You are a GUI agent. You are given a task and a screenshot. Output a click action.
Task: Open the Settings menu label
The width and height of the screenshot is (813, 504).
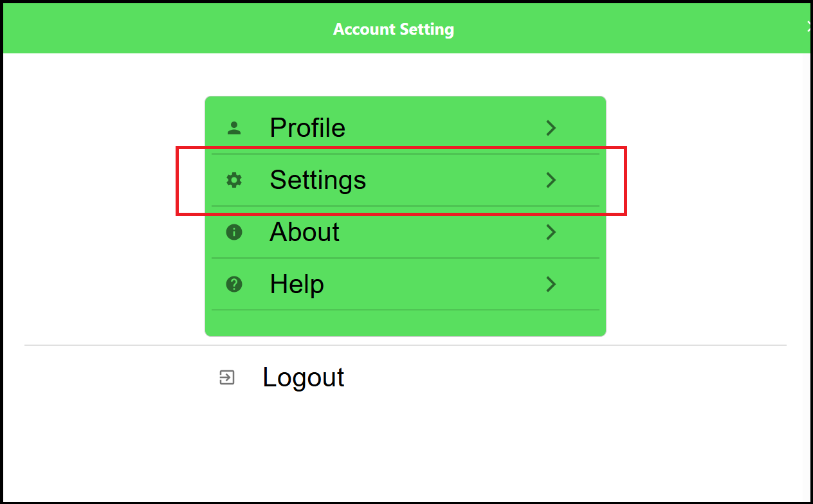pyautogui.click(x=318, y=180)
